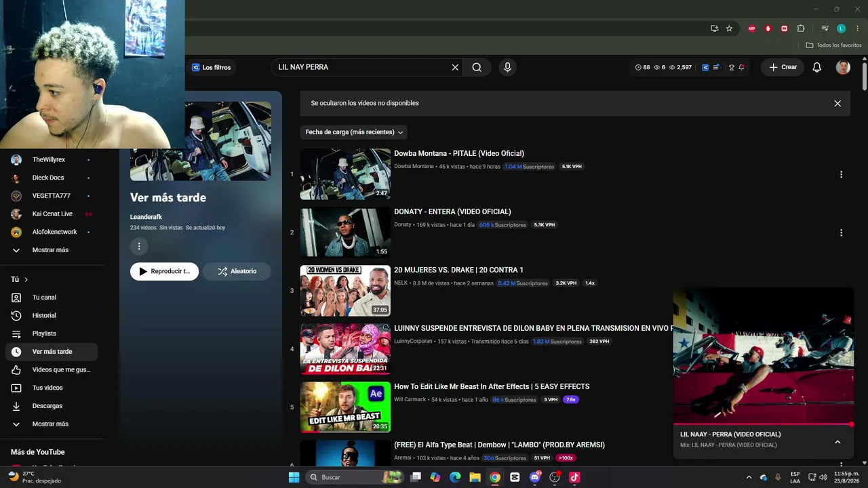Start voice search with the microphone
Screen dimensions: 868x488
tap(507, 67)
